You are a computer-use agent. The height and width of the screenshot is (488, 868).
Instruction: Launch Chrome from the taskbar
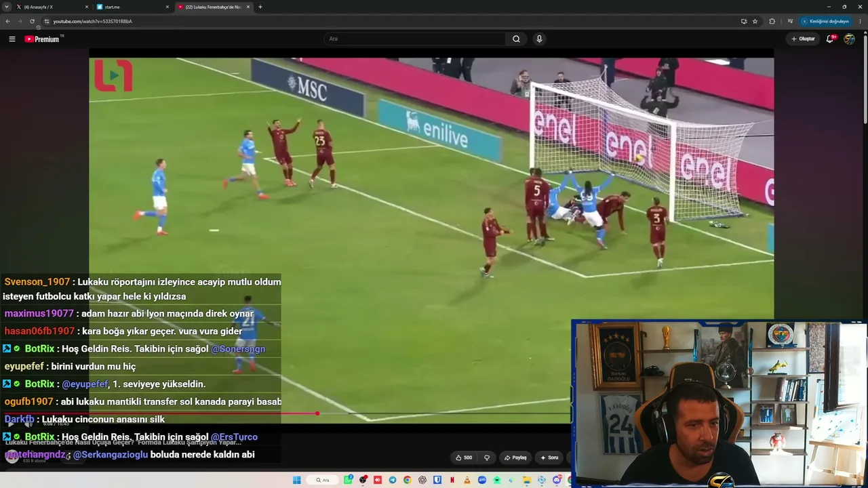click(408, 480)
